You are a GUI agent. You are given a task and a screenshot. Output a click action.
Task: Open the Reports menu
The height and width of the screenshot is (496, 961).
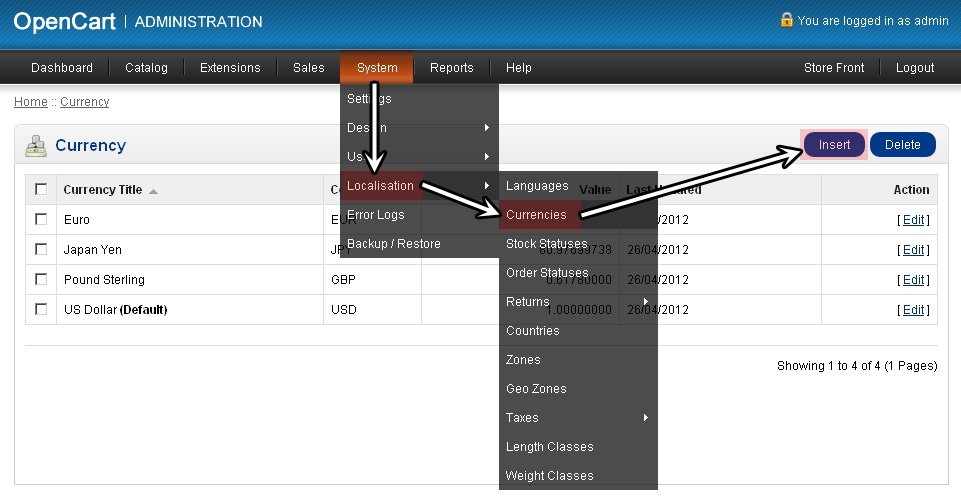(452, 67)
